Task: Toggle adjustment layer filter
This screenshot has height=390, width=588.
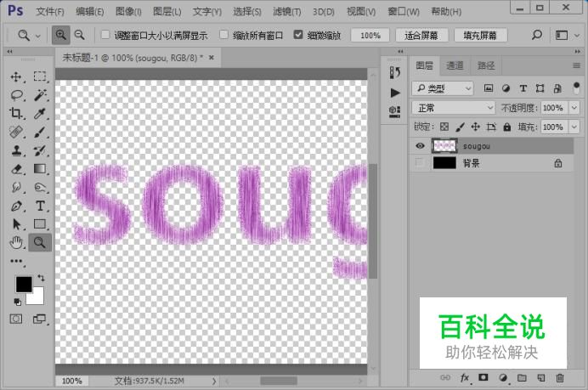Action: (x=506, y=88)
